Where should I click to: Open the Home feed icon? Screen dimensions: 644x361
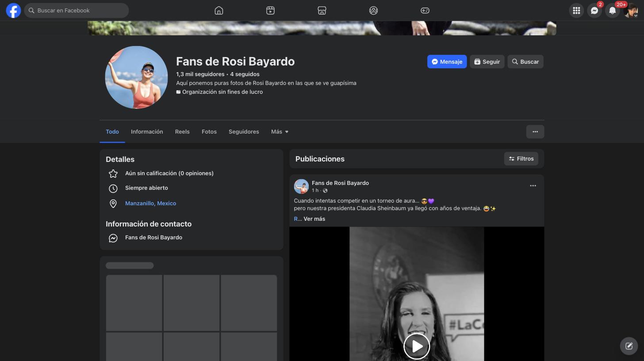click(x=218, y=11)
